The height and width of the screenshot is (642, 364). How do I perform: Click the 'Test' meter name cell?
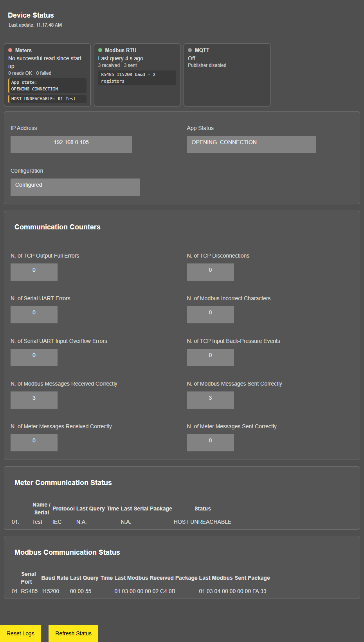37,522
